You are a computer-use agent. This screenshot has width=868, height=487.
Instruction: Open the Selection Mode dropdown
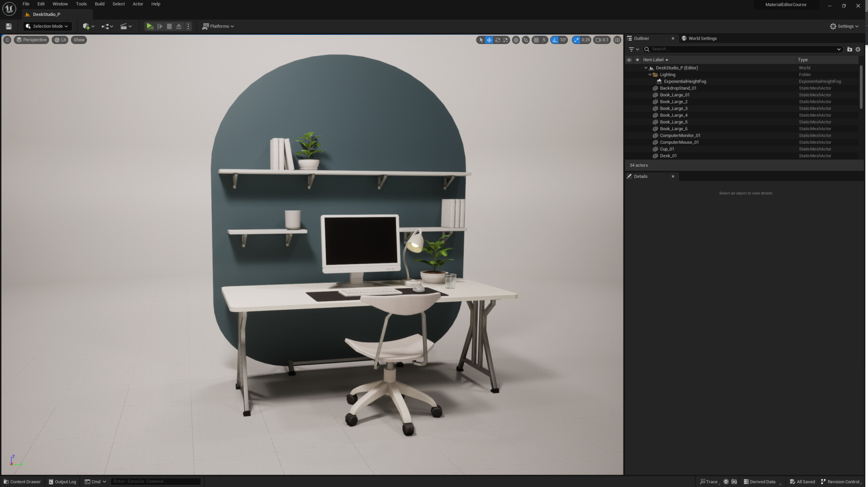click(47, 26)
